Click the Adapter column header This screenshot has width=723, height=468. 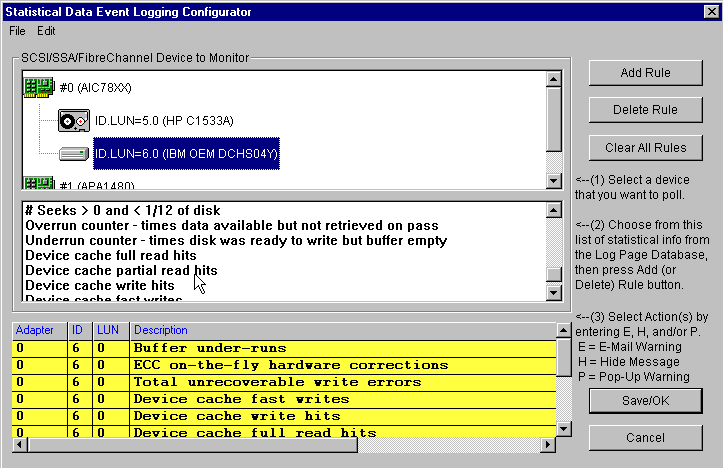coord(40,330)
